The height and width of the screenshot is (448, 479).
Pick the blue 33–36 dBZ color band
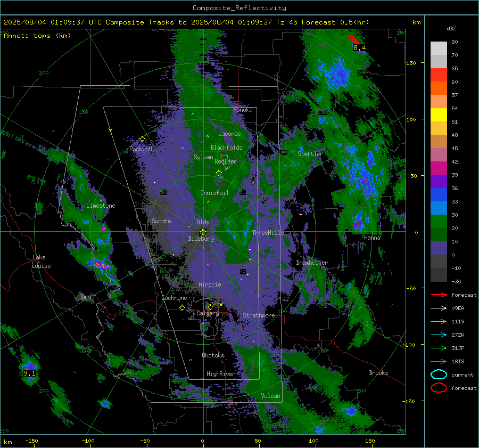coord(439,195)
